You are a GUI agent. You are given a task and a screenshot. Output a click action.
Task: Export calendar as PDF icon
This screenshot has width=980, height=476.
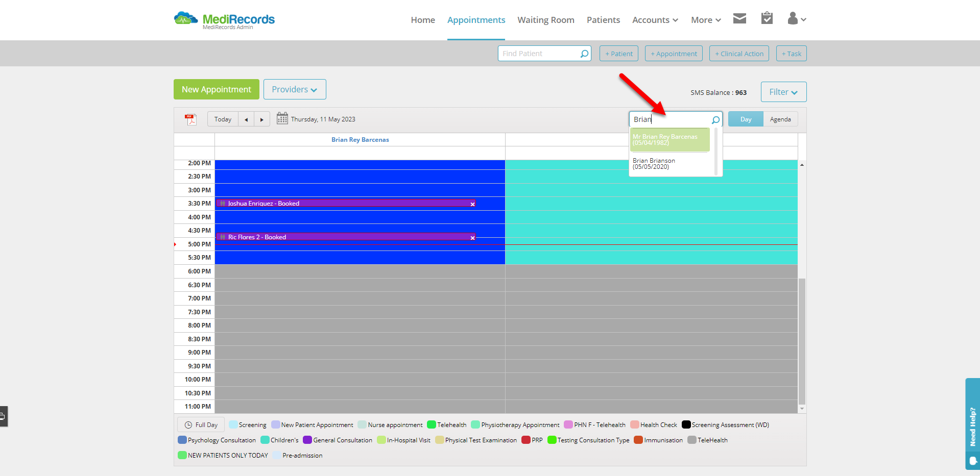[x=190, y=119]
